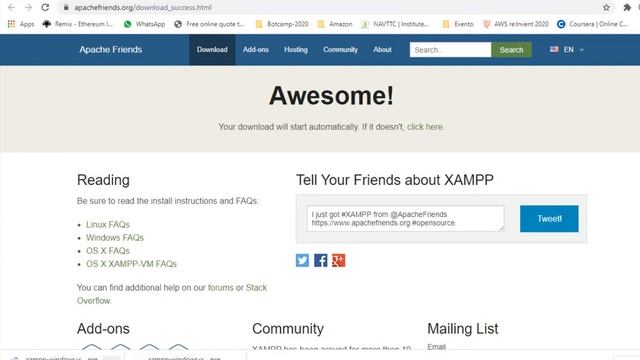Click the Apache Friends logo link
This screenshot has width=640, height=360.
[111, 49]
